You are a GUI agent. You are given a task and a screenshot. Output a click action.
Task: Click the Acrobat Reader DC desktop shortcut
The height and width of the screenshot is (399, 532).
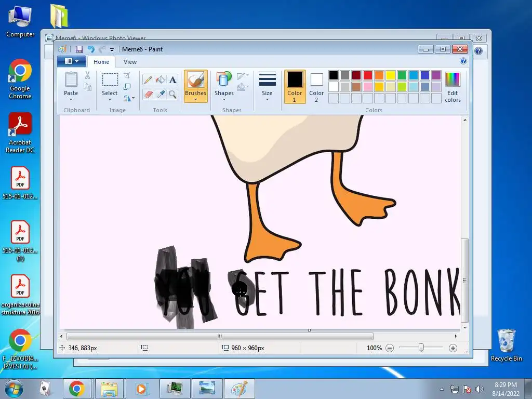(x=20, y=133)
